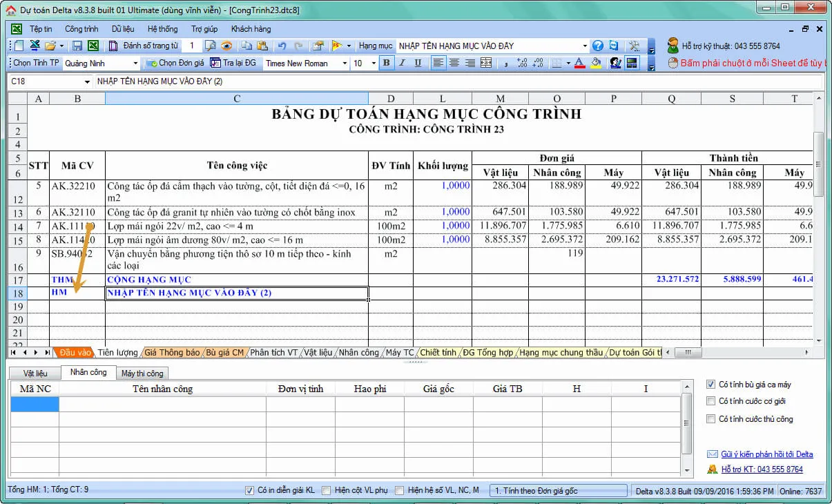832x504 pixels.
Task: Export the sheet to Excel
Action: pos(95,46)
